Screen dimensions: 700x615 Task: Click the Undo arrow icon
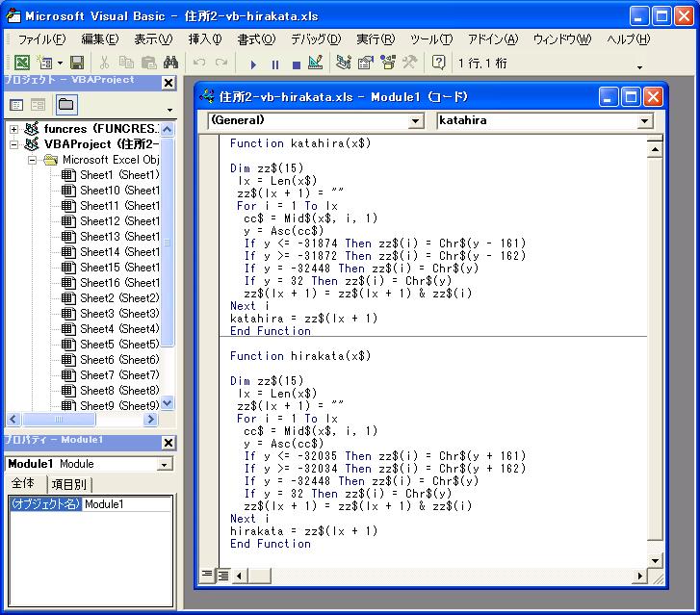click(199, 63)
